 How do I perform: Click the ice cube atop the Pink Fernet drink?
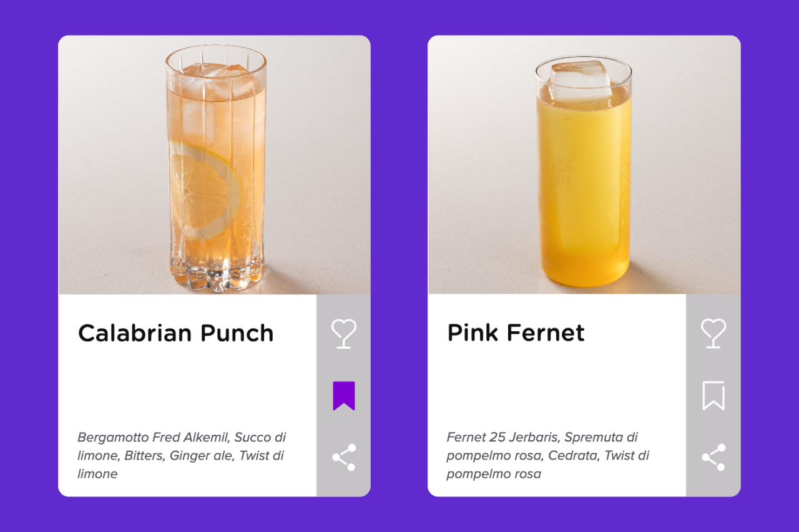tap(581, 79)
